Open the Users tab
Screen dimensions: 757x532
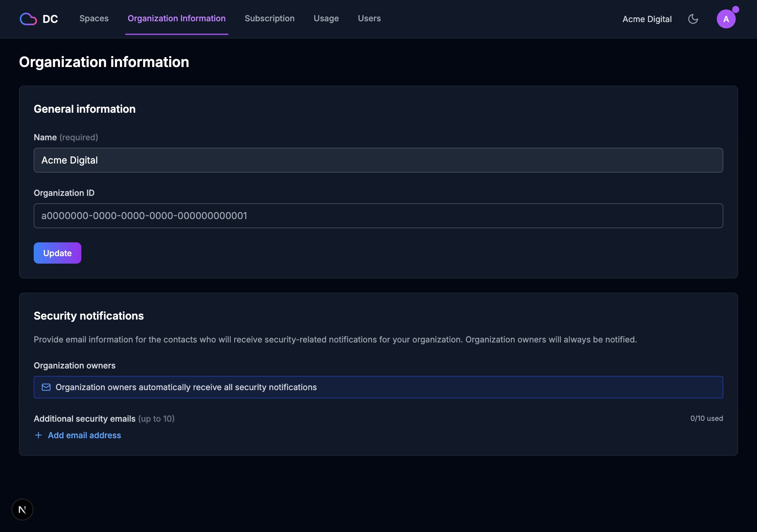369,19
